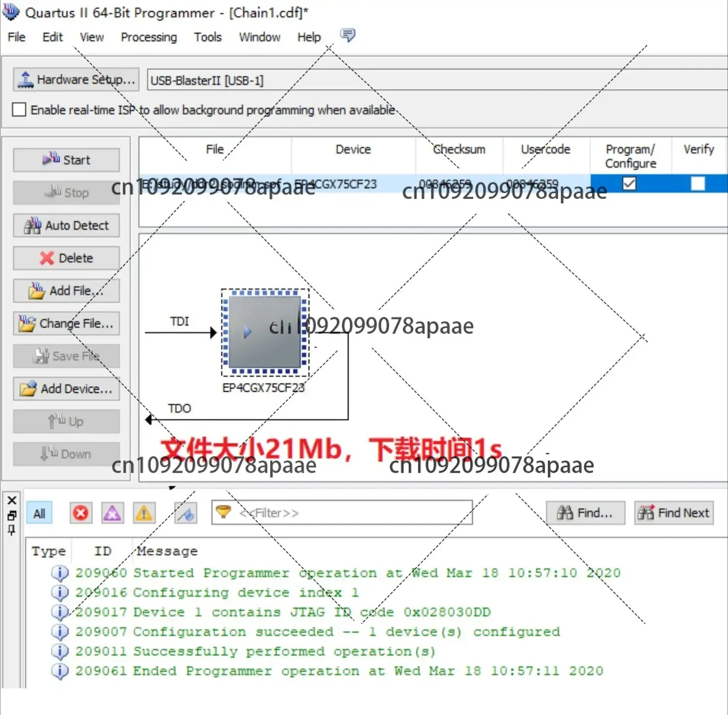728x715 pixels.
Task: Click the message Filter input field
Action: [x=342, y=513]
